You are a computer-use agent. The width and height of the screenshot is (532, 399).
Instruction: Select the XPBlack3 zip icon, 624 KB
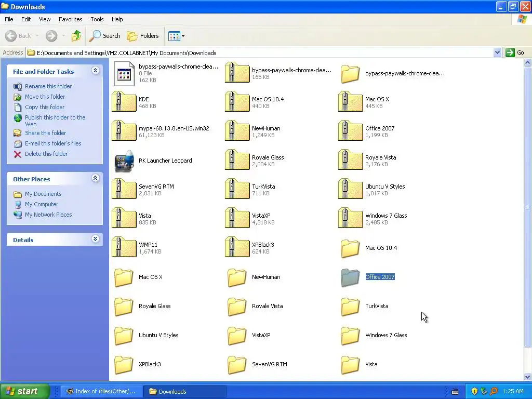coord(237,247)
